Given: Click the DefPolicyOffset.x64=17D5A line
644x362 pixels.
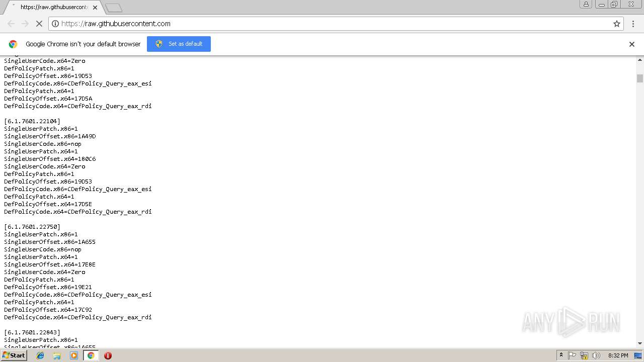Looking at the screenshot, I should [48, 99].
